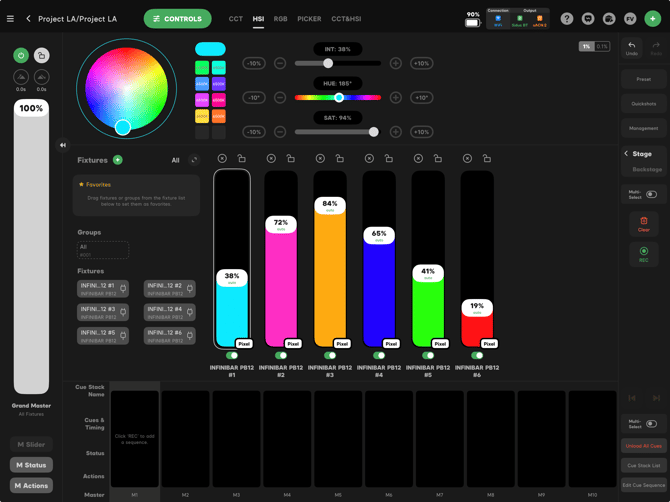
Task: Open the Cue Stack List
Action: click(x=644, y=465)
